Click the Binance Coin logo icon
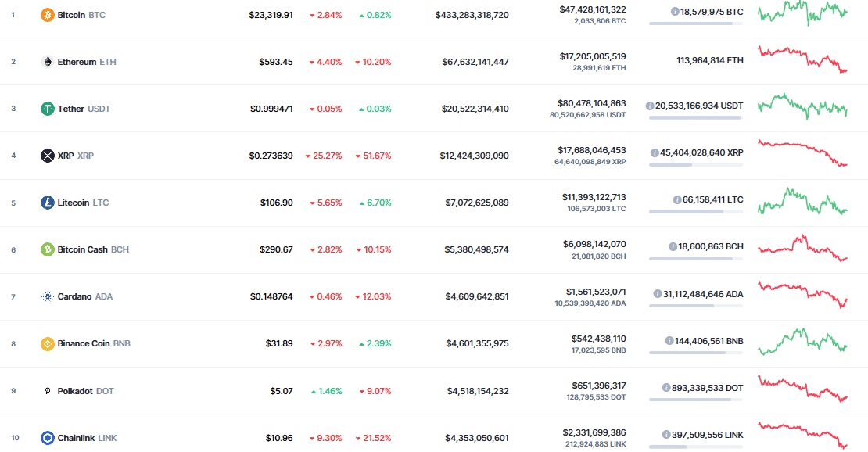This screenshot has width=868, height=452. (x=48, y=343)
